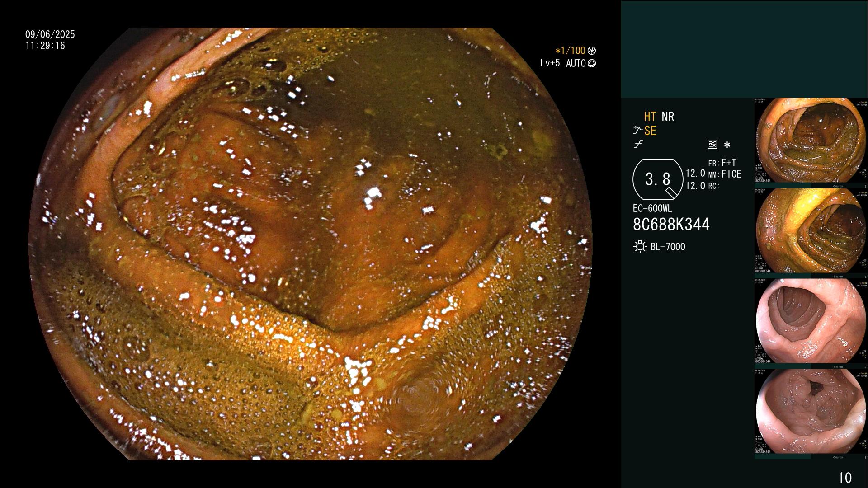Click the NR noise reduction label
This screenshot has width=868, height=488.
click(668, 117)
